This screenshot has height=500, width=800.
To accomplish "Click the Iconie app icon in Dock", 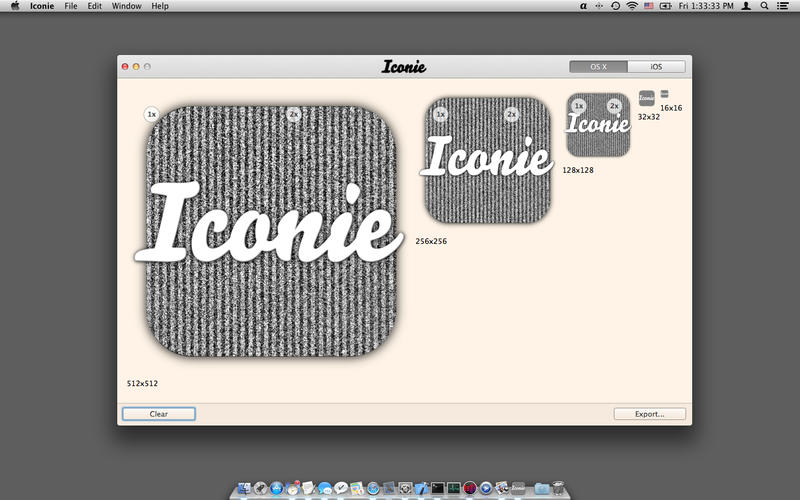I will click(518, 488).
